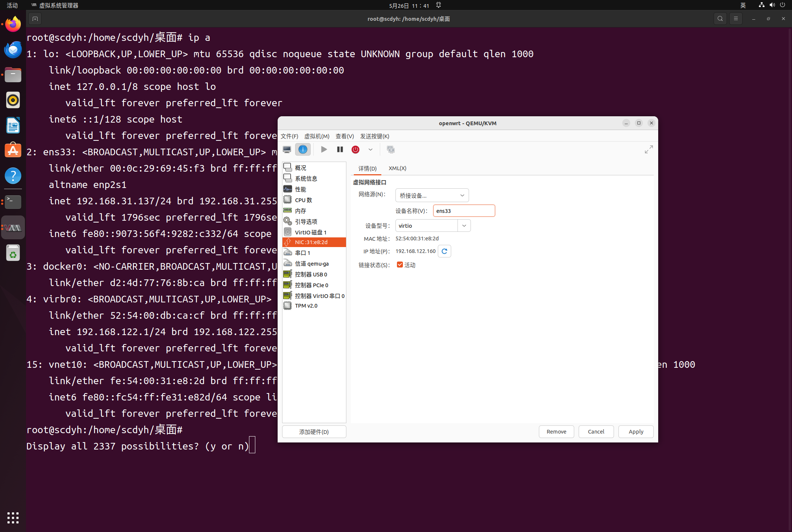Open Files from the dock
This screenshot has height=532, width=792.
click(x=13, y=75)
